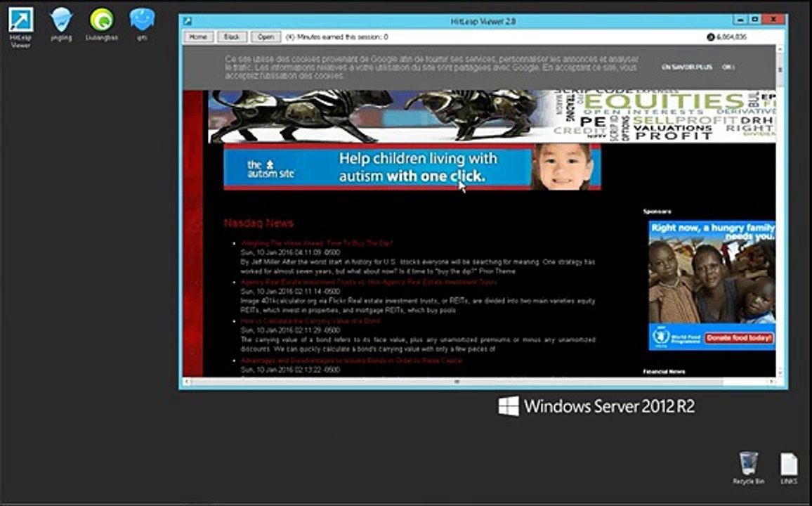Click the horizontal scrollbar left arrow
The image size is (812, 506).
[x=187, y=382]
